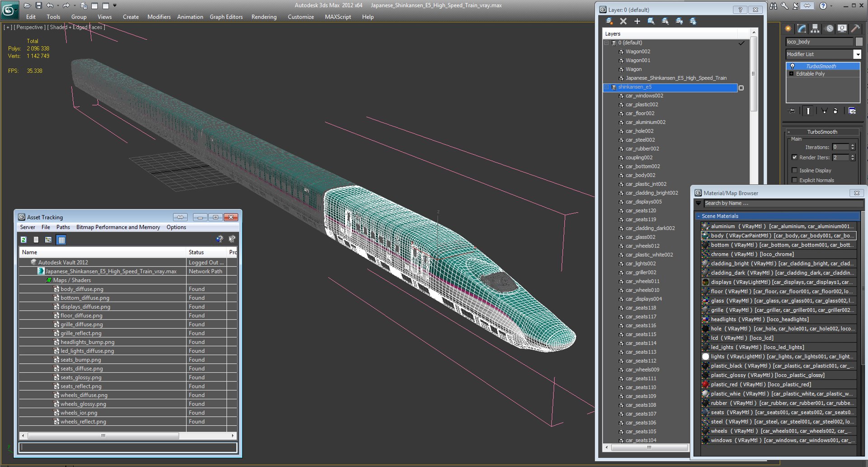Collapse TurboSmooth rollout header

822,132
